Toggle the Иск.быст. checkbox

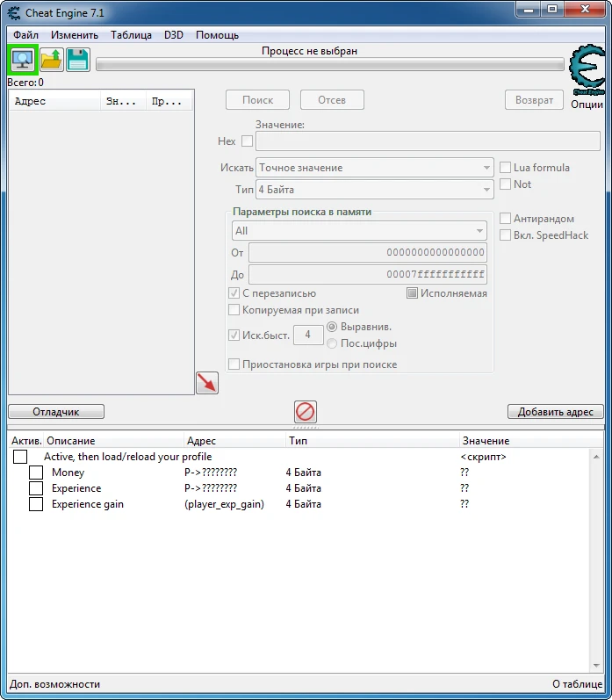234,335
